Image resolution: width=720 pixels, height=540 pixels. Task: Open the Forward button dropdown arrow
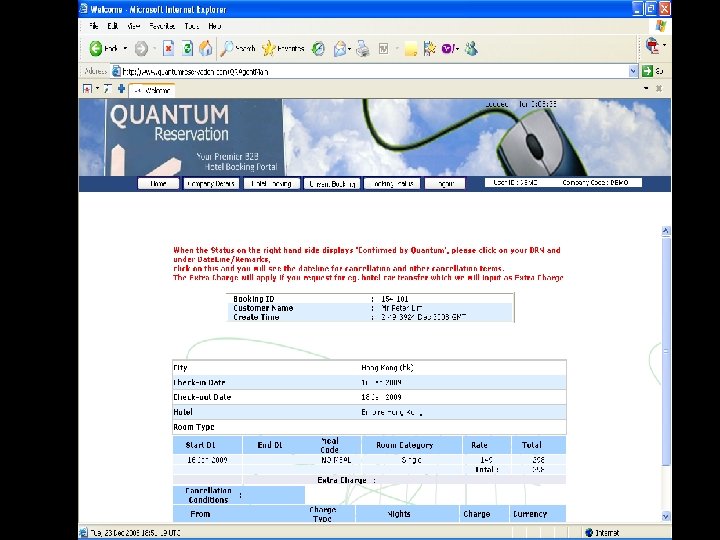click(x=154, y=48)
